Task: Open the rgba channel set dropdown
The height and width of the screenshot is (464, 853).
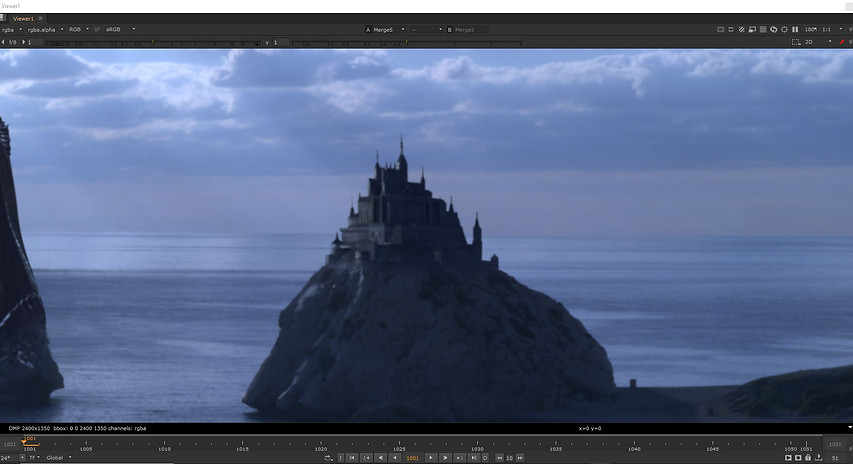Action: 11,29
